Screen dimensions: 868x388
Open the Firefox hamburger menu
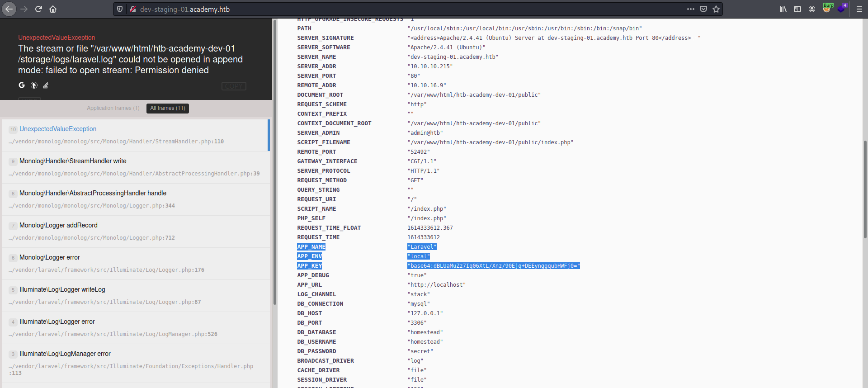(x=859, y=9)
